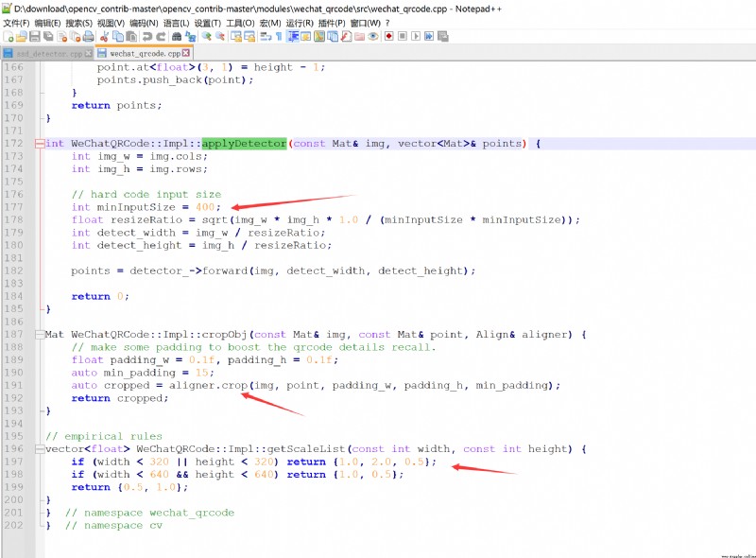Screen dimensions: 756x558
Task: Collapse the cropObj function fold at line 187
Action: coord(40,335)
